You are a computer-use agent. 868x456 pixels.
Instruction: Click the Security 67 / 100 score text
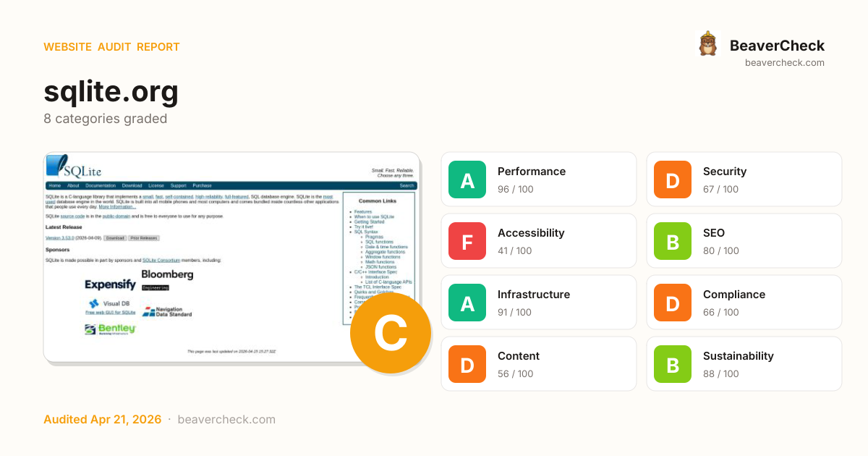720,190
